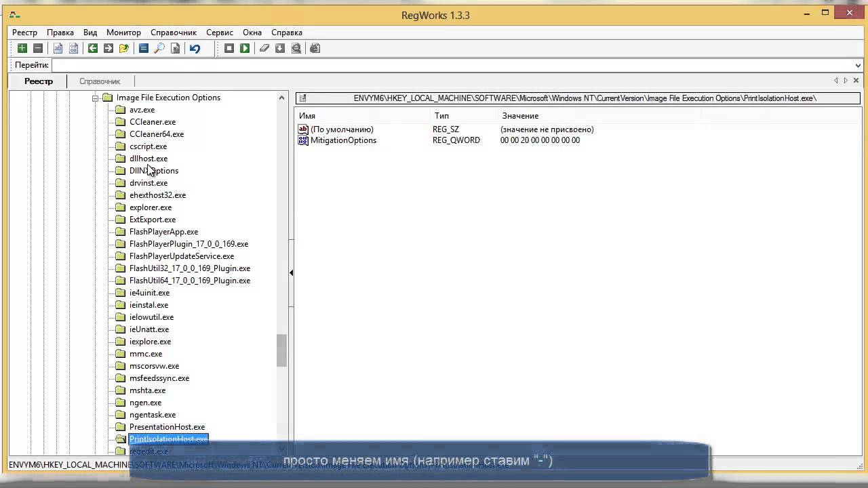Screen dimensions: 868x488
Task: Select the mshta.exe key
Action: (x=147, y=390)
